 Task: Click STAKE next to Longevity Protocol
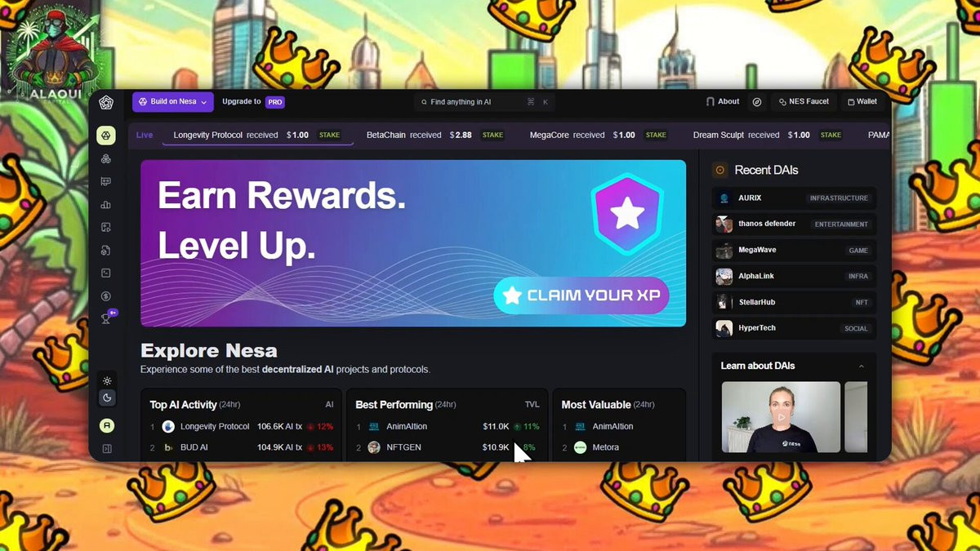click(x=329, y=135)
